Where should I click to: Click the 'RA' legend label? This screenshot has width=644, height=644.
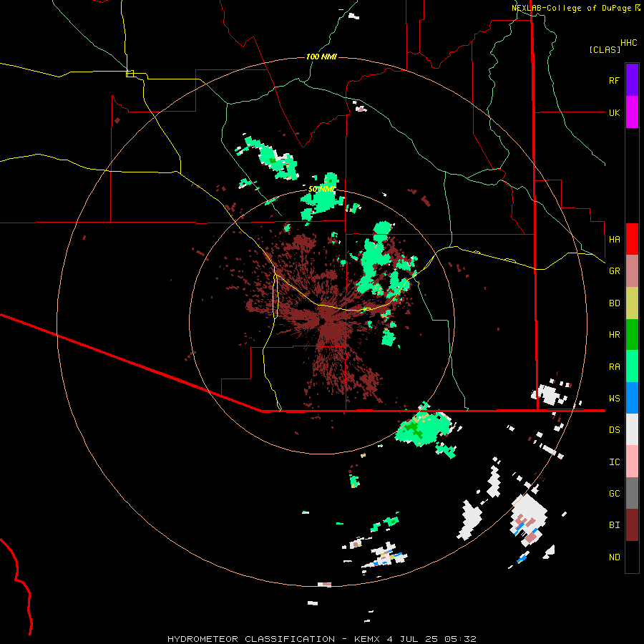614,367
